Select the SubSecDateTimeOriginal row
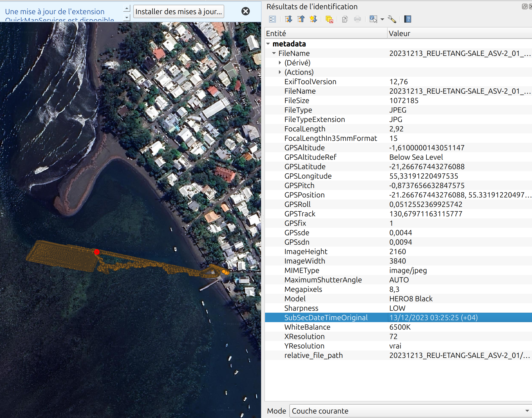This screenshot has width=532, height=418. (326, 317)
